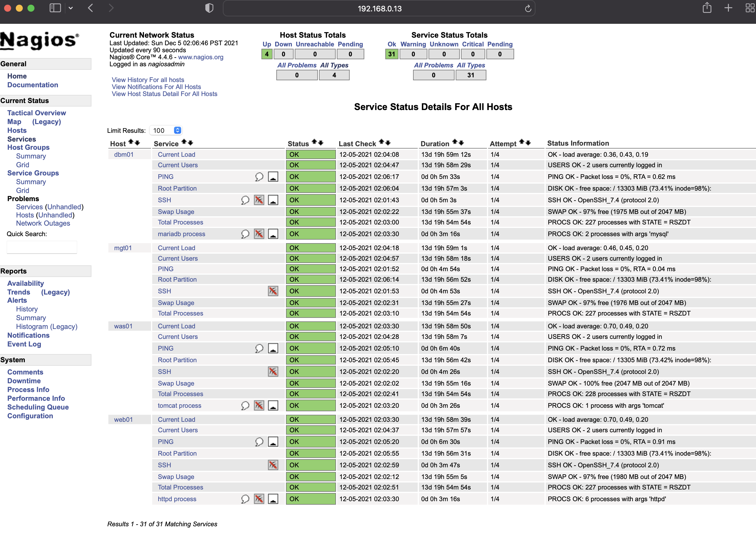Open the graph icon for tomcat process service
This screenshot has width=756, height=554.
pos(273,405)
